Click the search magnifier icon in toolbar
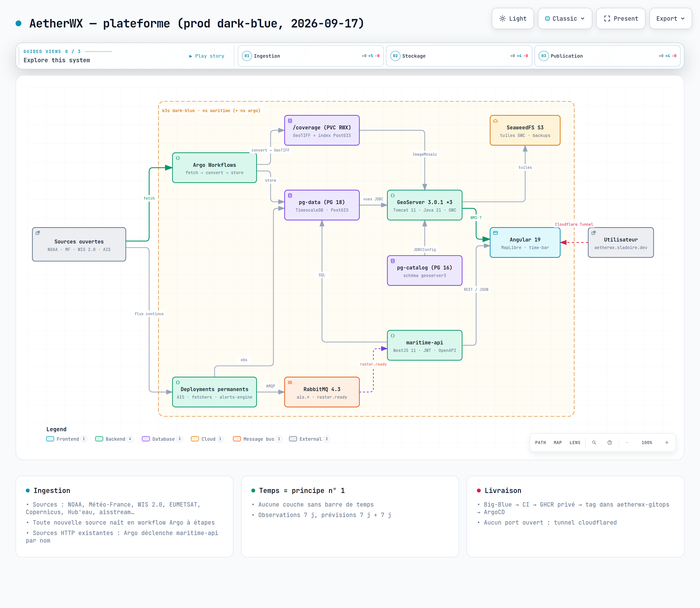The height and width of the screenshot is (608, 700). point(594,442)
